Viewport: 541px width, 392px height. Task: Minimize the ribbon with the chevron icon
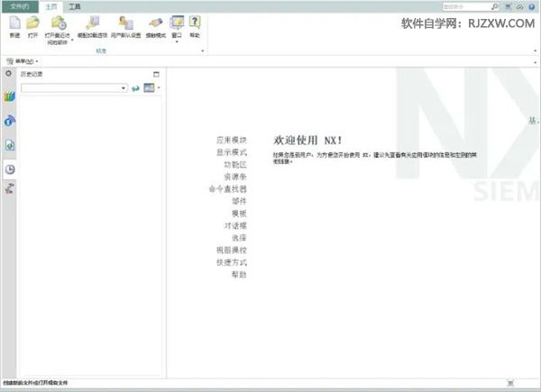click(519, 7)
